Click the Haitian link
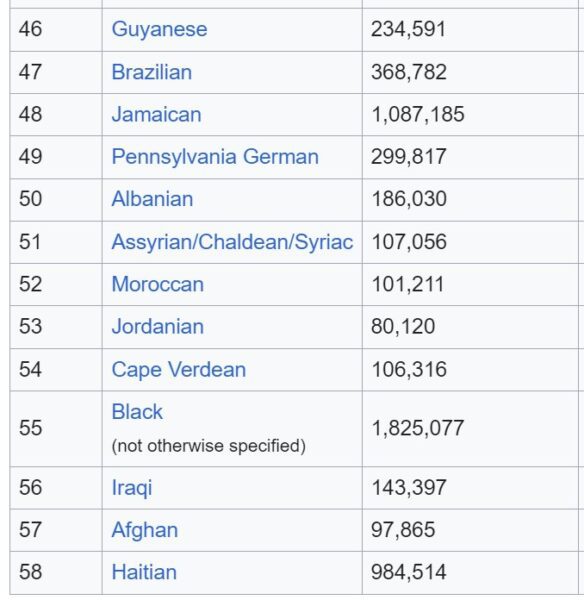This screenshot has width=584, height=600. (x=144, y=572)
